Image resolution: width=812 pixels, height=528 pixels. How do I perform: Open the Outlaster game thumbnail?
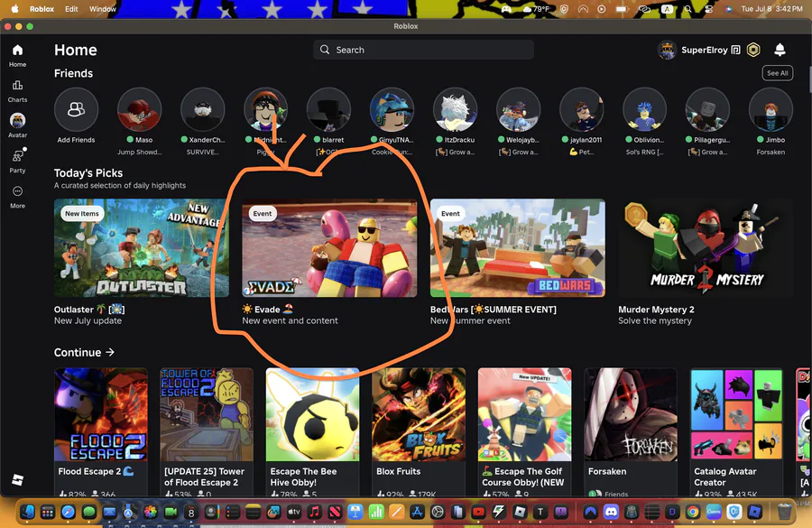142,247
